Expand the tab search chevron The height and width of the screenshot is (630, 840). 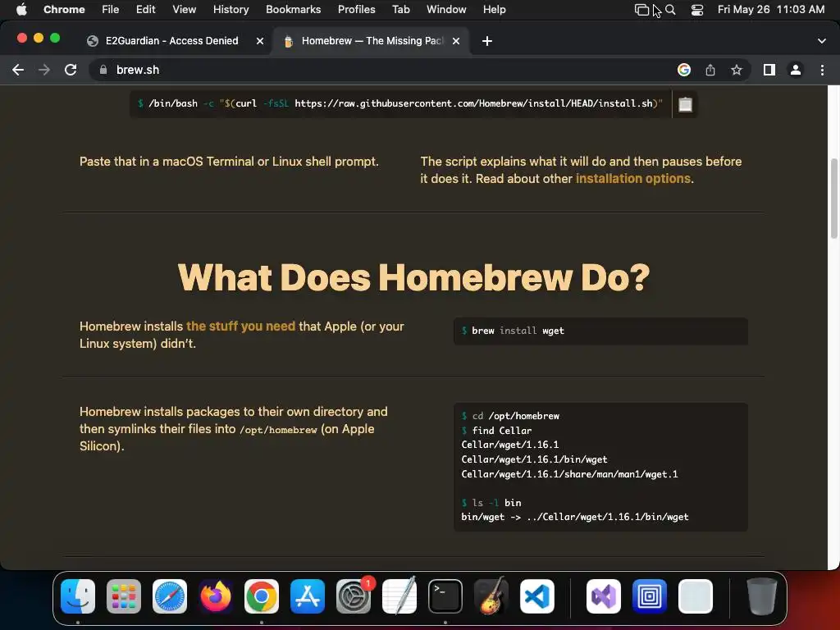[822, 41]
